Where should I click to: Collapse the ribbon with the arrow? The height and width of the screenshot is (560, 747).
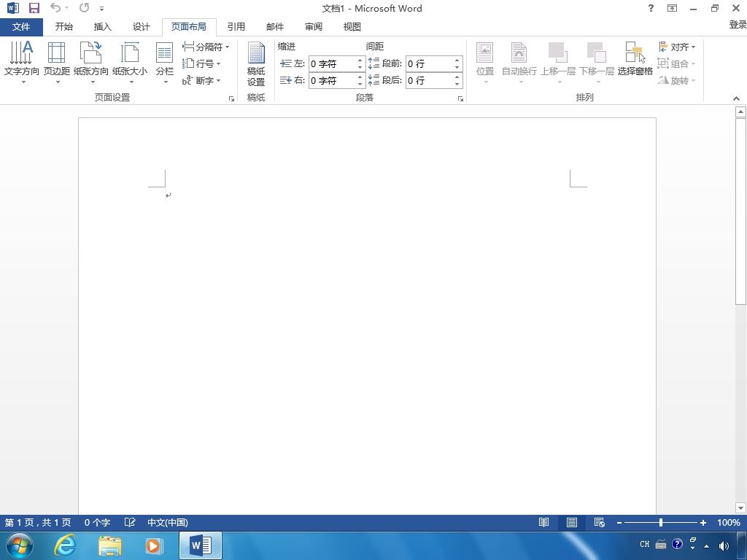[737, 98]
